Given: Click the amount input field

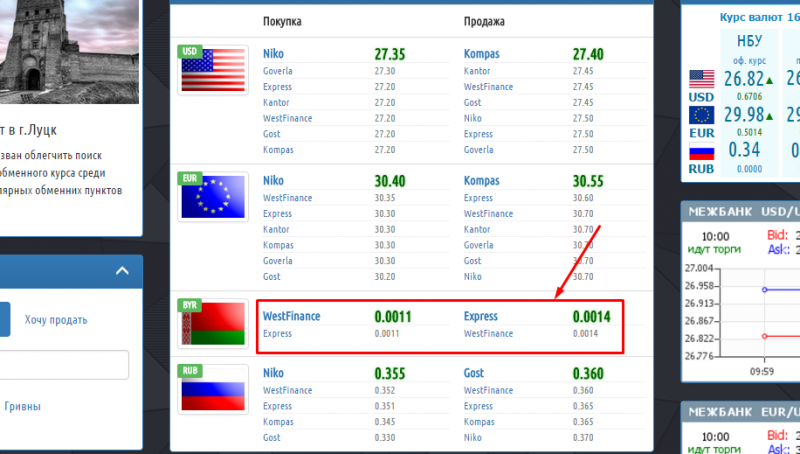Looking at the screenshot, I should [x=64, y=365].
